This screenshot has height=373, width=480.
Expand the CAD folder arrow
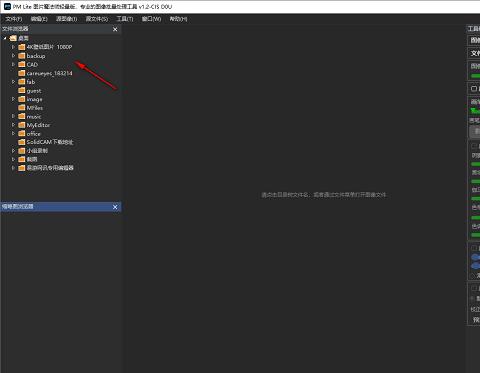coord(13,64)
